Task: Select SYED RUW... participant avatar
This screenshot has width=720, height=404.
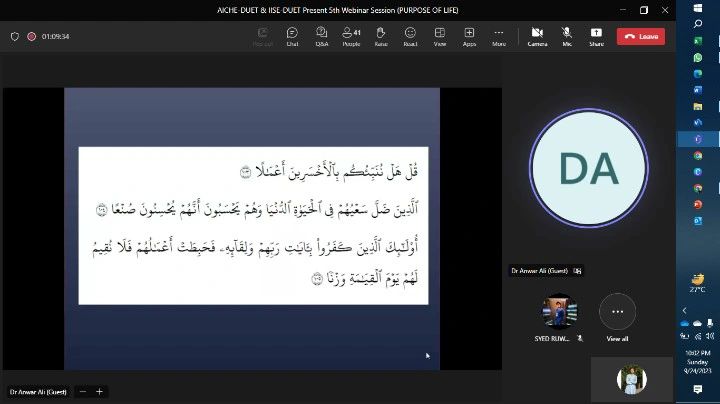Action: 559,311
